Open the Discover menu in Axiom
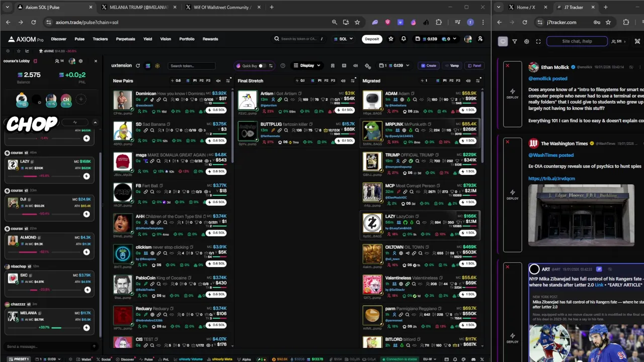 point(58,39)
